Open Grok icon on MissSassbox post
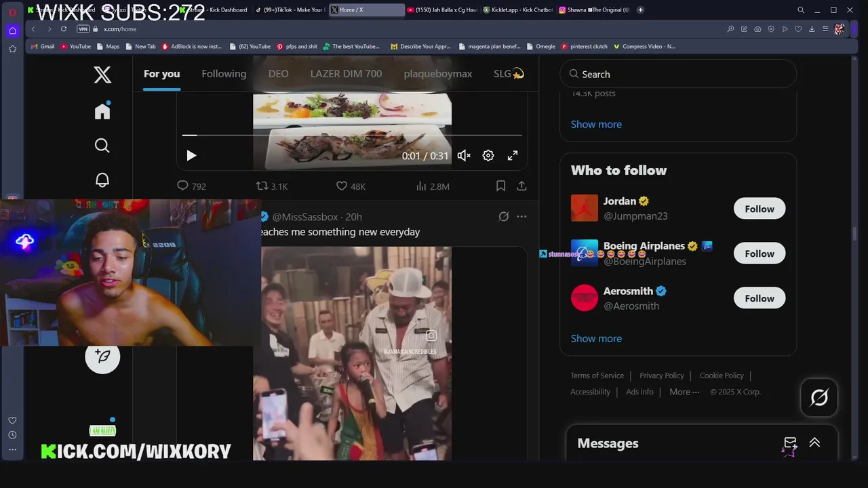868x488 pixels. 503,217
